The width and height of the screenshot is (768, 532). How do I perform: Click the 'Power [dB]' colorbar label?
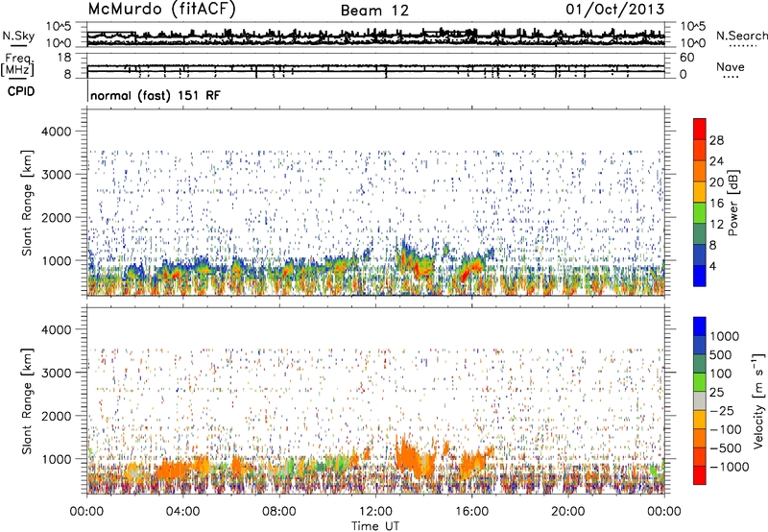pyautogui.click(x=732, y=203)
